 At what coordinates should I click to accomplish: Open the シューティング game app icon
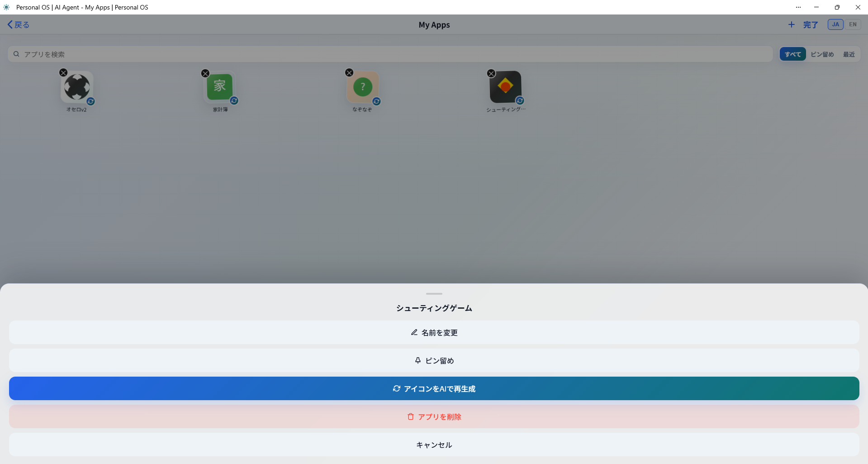505,86
